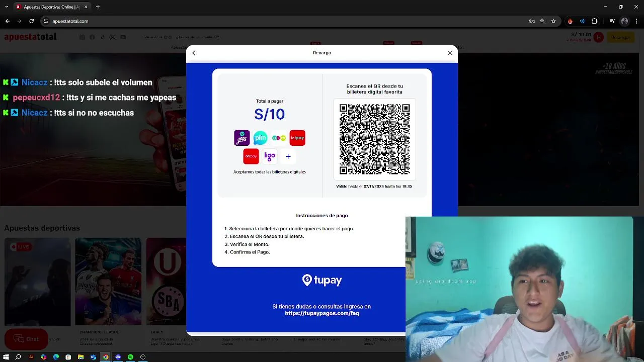Open the Chrome profile avatar
The image size is (644, 362).
(624, 21)
